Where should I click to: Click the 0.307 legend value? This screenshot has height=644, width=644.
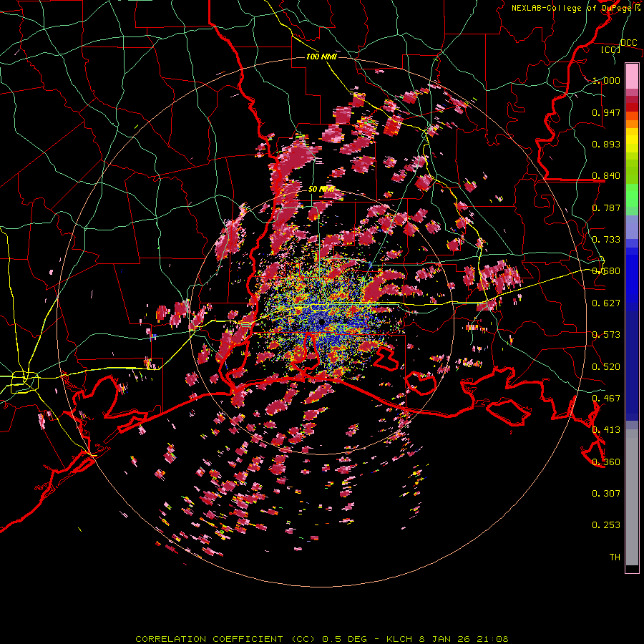(x=606, y=494)
